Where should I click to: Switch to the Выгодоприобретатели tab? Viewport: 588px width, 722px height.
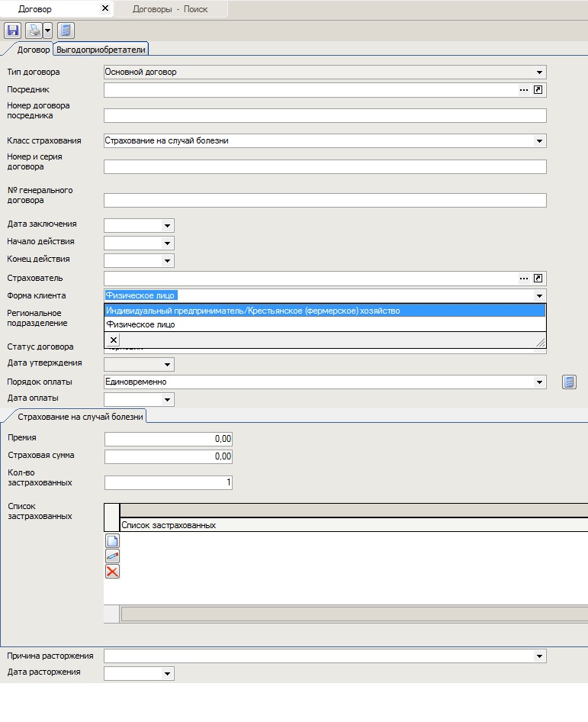[x=101, y=50]
